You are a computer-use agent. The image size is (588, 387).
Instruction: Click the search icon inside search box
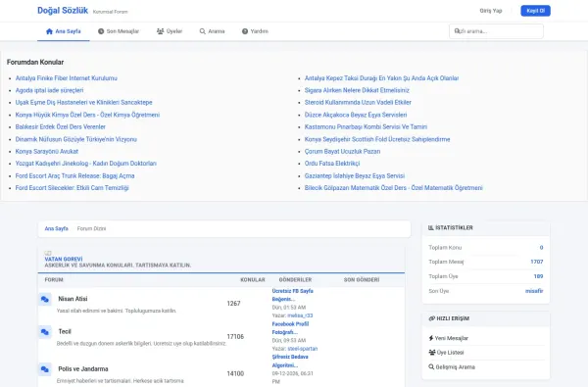(x=457, y=31)
